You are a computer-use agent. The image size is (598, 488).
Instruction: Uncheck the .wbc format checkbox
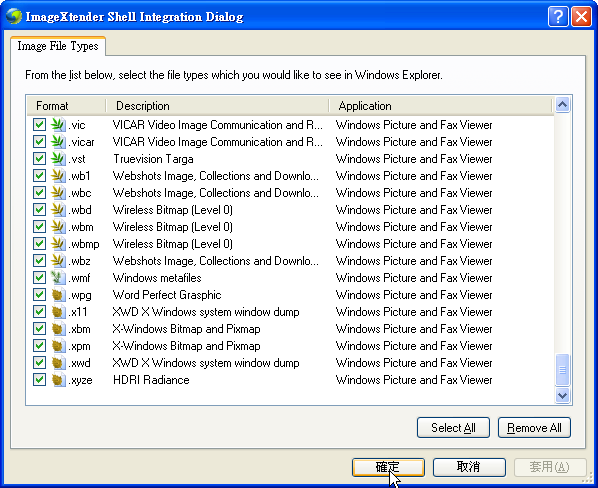tap(39, 193)
